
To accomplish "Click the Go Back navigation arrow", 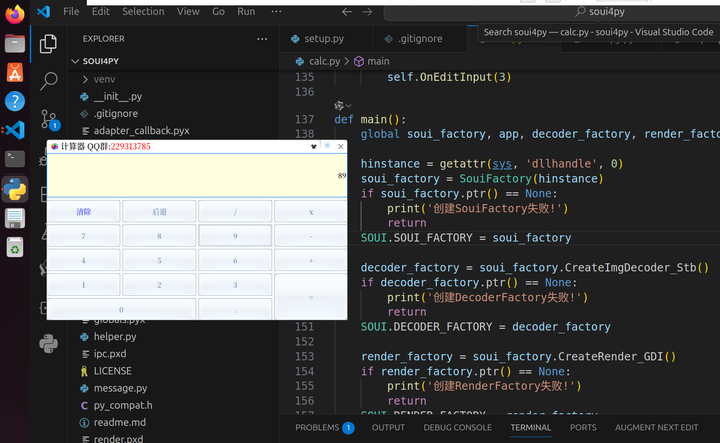I will [x=347, y=11].
